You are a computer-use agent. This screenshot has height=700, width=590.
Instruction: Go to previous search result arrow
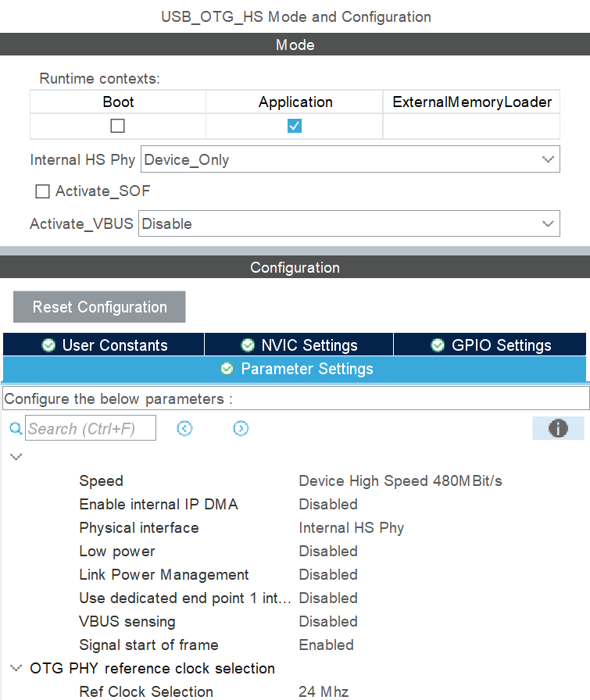(x=184, y=428)
